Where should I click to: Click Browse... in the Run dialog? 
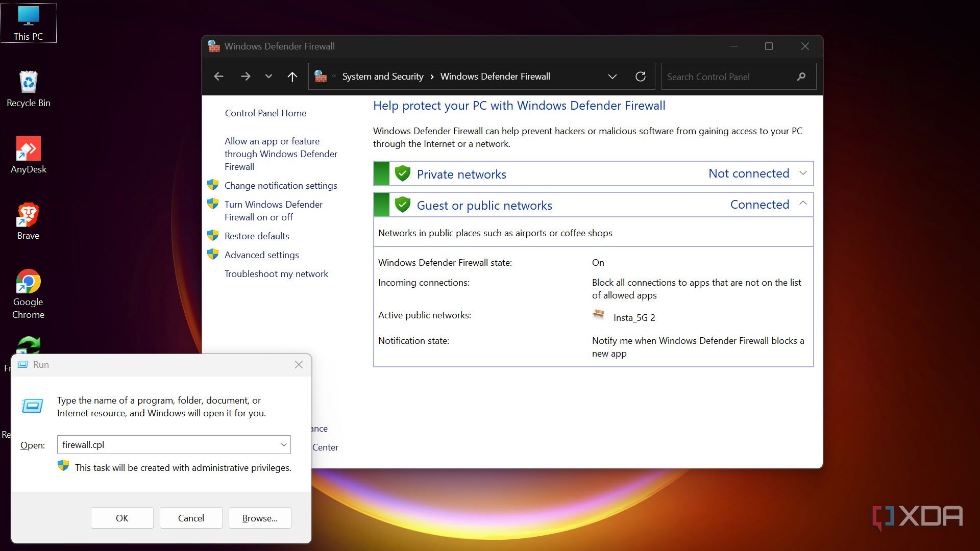(x=260, y=518)
